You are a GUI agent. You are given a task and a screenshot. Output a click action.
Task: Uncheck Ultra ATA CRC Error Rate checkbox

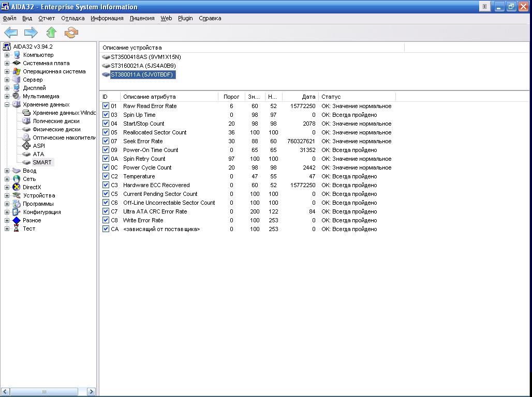106,211
